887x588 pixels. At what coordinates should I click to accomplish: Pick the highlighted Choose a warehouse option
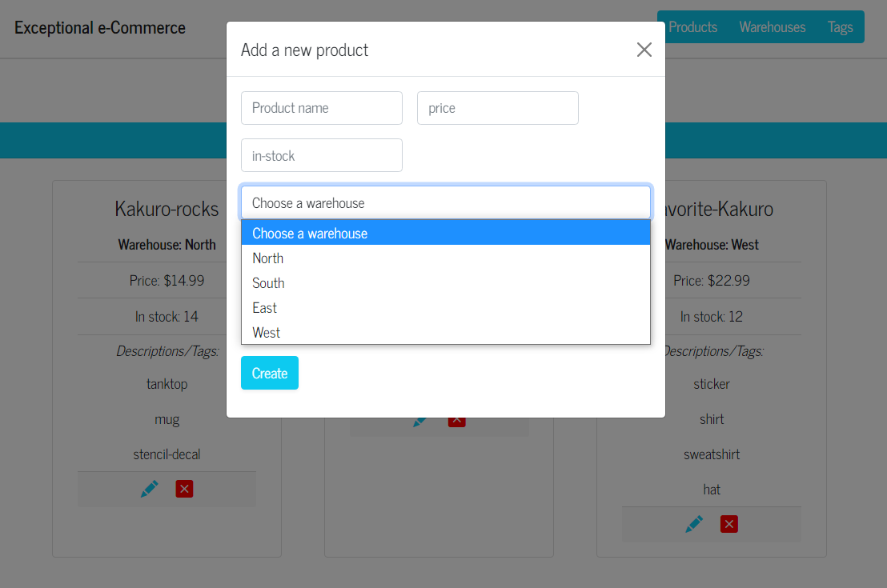pos(446,233)
